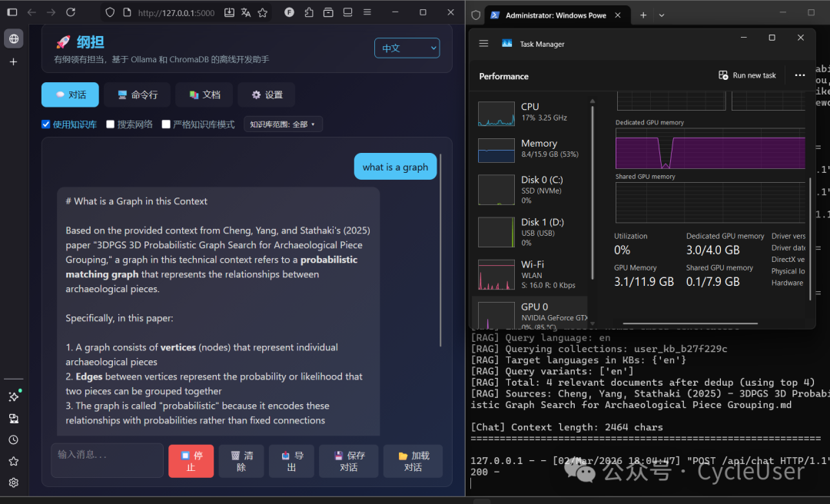Click the 清除 clear button
830x504 pixels.
click(x=241, y=461)
